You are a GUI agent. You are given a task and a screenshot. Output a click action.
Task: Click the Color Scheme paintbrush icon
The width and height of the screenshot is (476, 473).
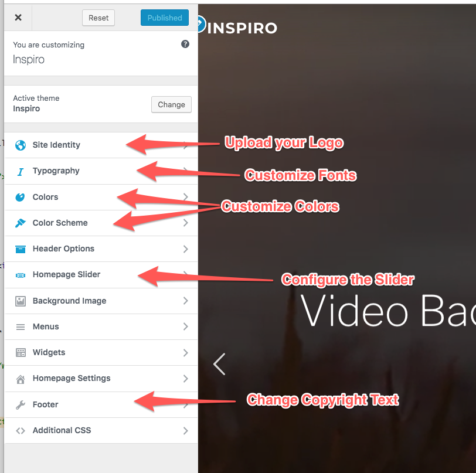21,223
